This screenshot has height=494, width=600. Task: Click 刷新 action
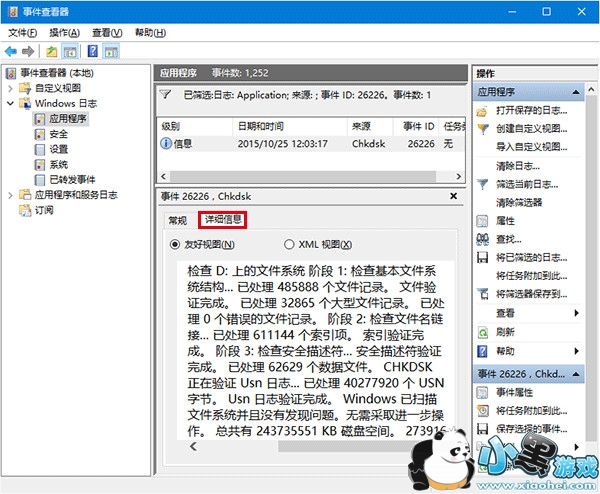505,332
